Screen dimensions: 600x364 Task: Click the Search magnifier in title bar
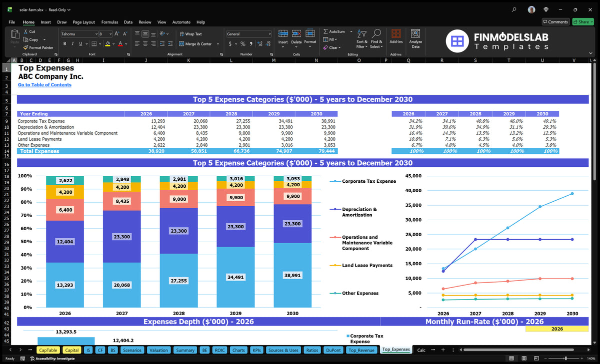[514, 9]
